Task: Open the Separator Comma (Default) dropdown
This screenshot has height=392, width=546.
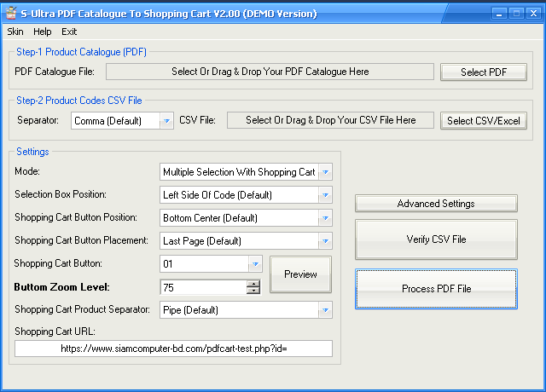Action: 122,121
